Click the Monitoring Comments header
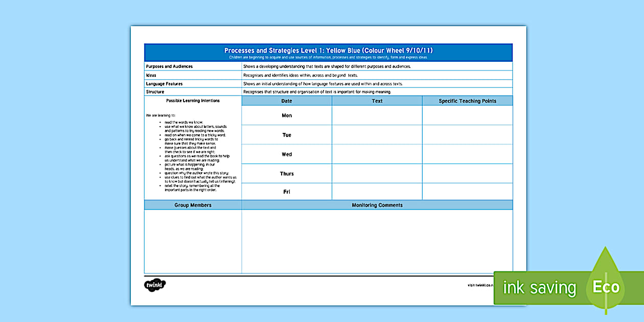Screen dimensions: 644x322 377,205
